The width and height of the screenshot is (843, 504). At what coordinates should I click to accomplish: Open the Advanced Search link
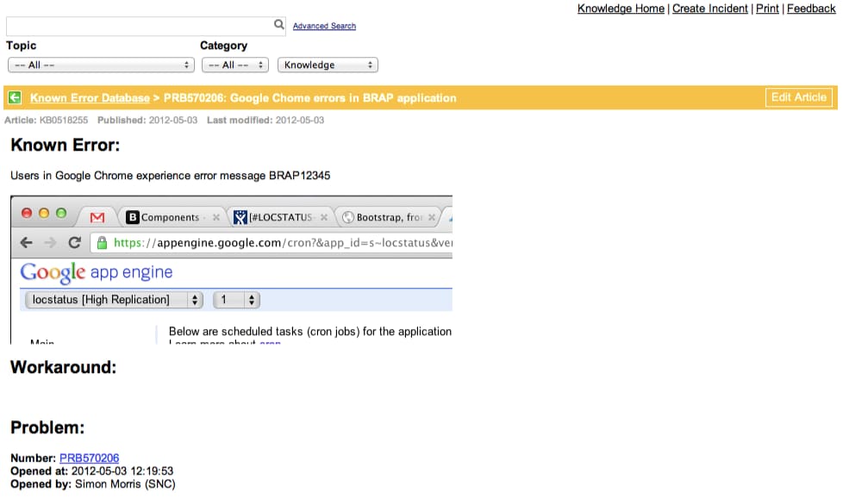pos(324,26)
